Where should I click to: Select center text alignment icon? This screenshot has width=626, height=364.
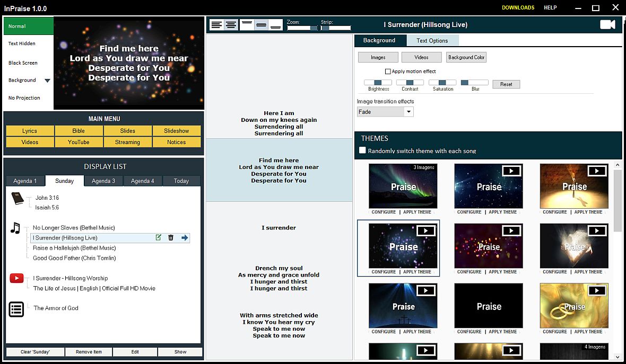point(231,24)
